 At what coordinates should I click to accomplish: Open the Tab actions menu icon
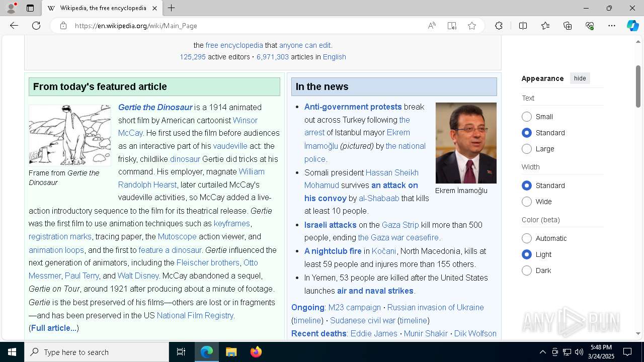click(x=30, y=8)
